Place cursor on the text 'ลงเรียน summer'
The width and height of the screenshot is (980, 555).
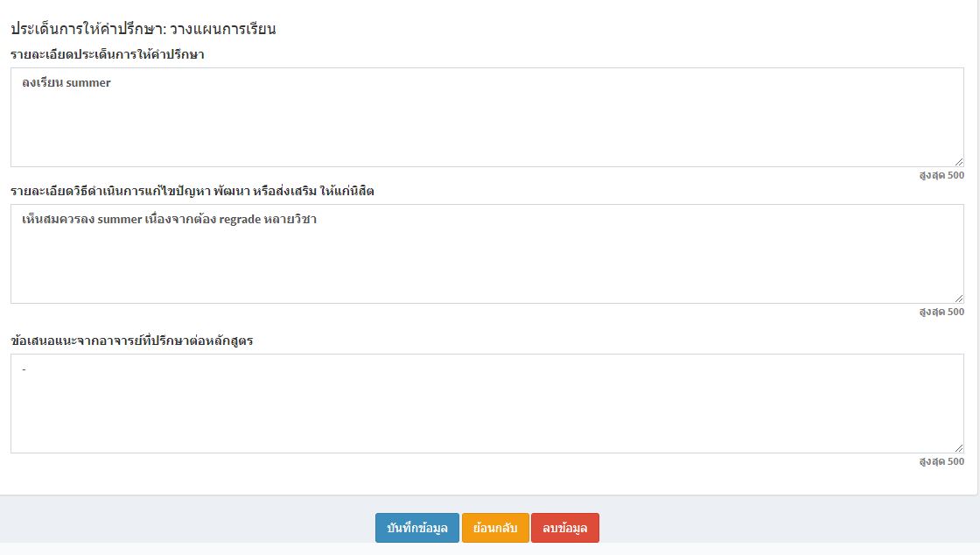coord(66,83)
